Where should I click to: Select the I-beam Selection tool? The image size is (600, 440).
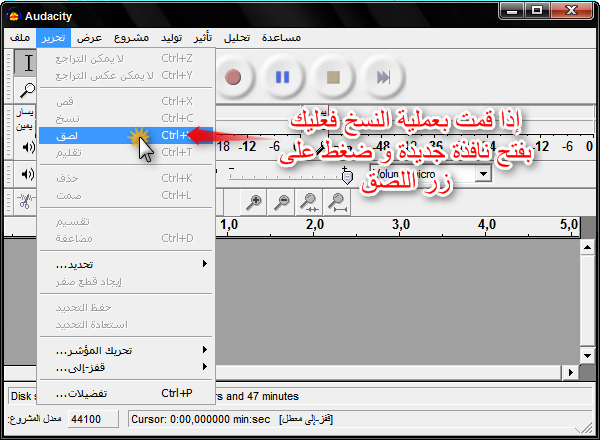[x=26, y=62]
